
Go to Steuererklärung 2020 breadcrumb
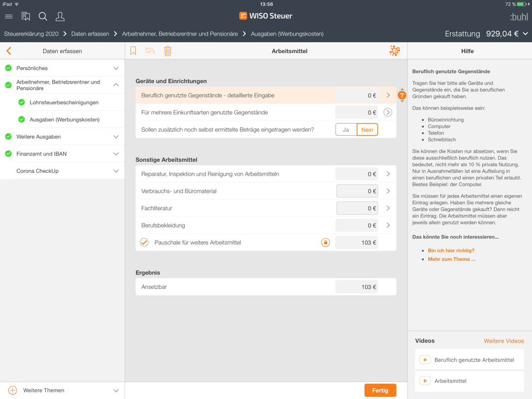click(x=31, y=34)
